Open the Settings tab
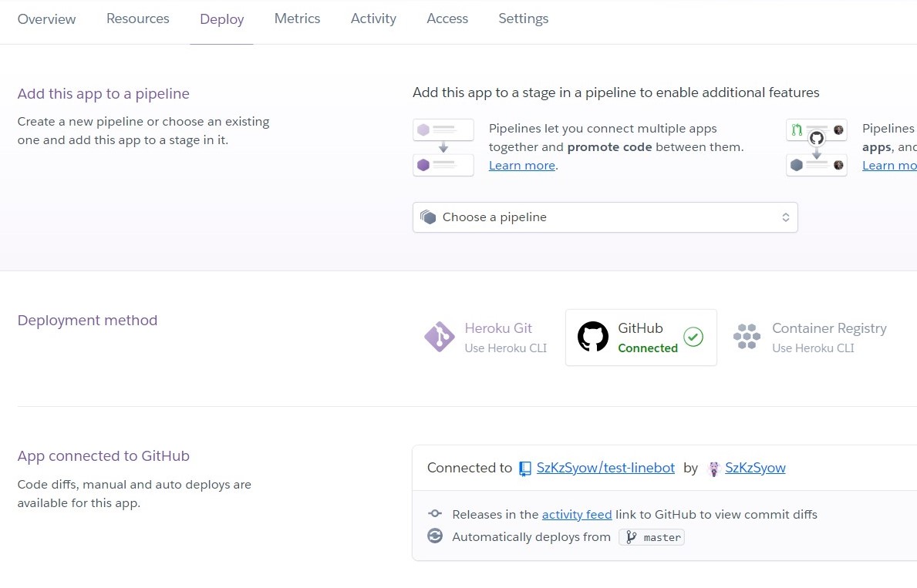The image size is (917, 588). point(524,18)
